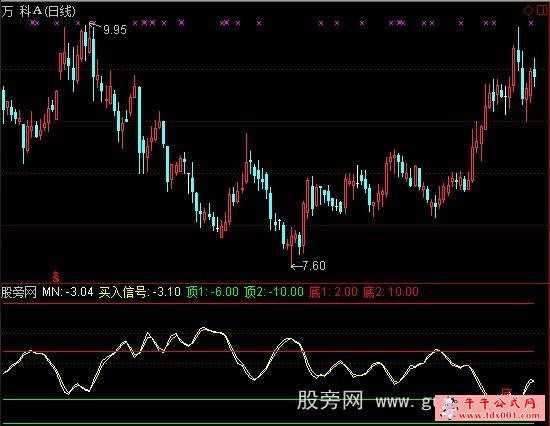Click the large 股旁网 watermark text
This screenshot has width=550, height=426.
[x=330, y=400]
